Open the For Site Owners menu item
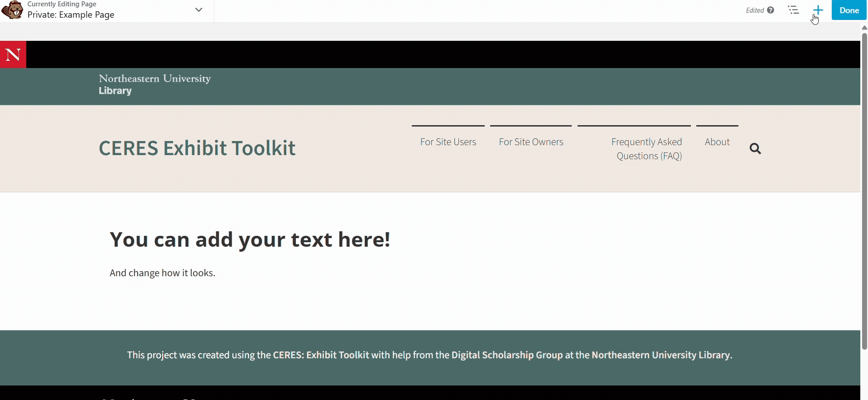The width and height of the screenshot is (868, 400). (531, 142)
